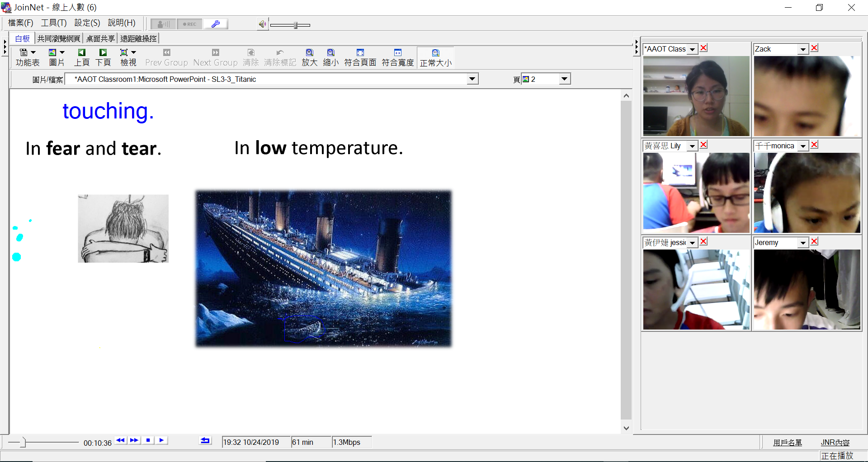Open the 圖片/檔案 file selection dropdown
The image size is (868, 462).
tap(472, 79)
